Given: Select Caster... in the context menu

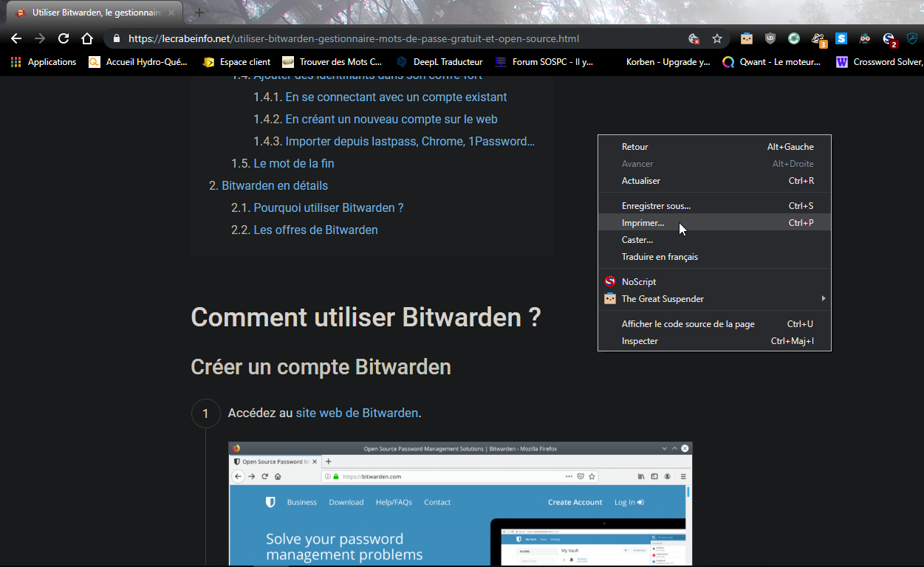Looking at the screenshot, I should (714, 240).
